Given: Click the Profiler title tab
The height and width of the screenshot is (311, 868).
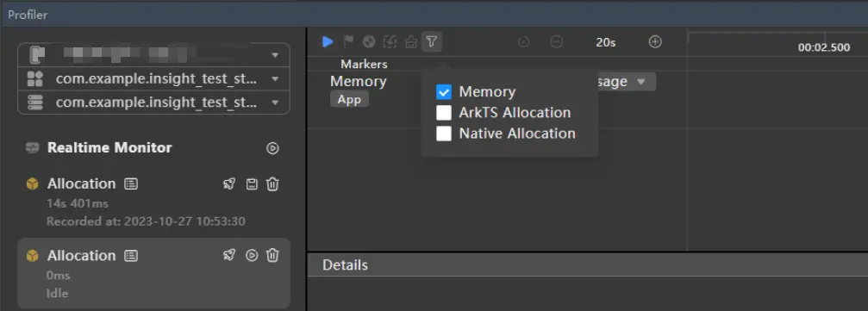Looking at the screenshot, I should tap(28, 15).
